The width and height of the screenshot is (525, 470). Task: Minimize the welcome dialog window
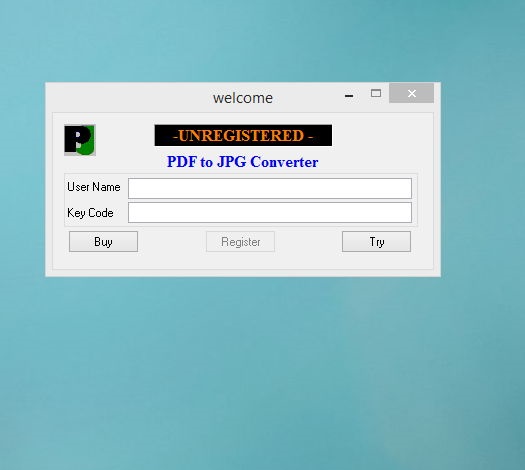[349, 95]
